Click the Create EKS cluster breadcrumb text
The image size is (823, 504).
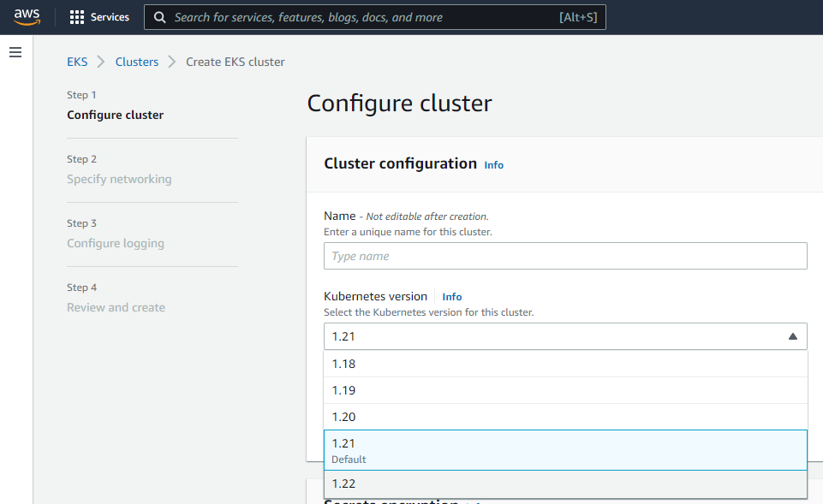(236, 62)
